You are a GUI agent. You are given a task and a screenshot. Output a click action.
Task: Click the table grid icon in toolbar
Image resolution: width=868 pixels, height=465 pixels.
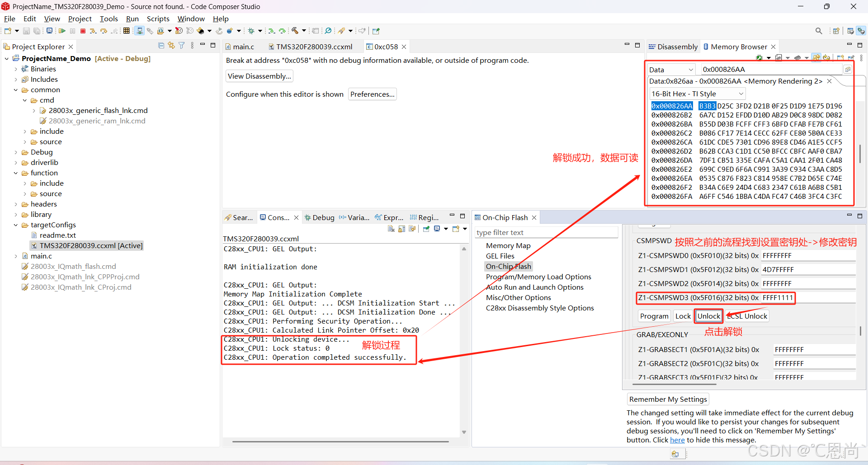(x=126, y=31)
